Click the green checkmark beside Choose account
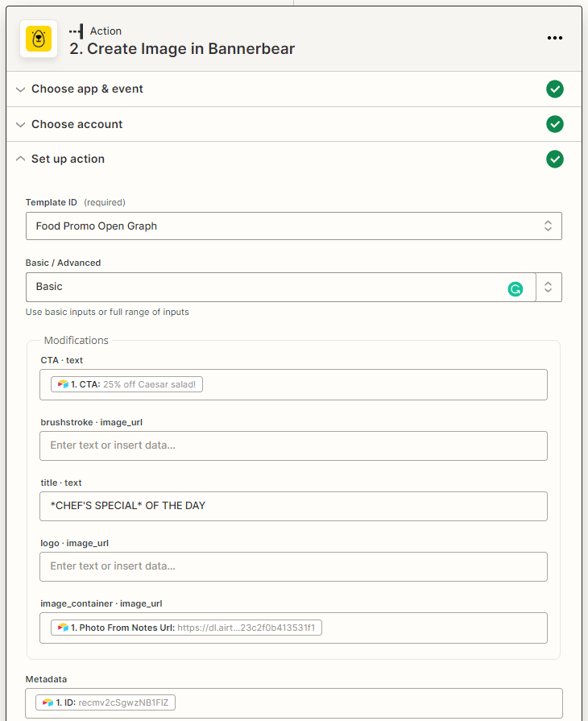The height and width of the screenshot is (721, 588). (x=554, y=124)
